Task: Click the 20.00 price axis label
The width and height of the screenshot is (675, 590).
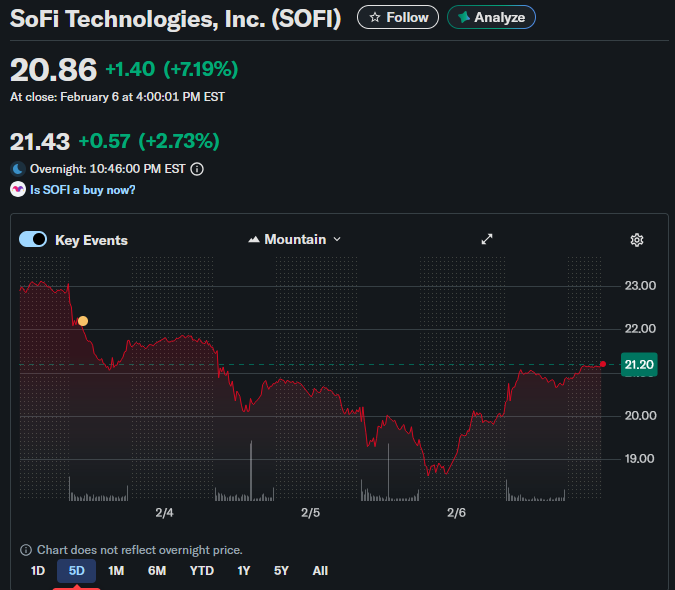Action: tap(640, 416)
